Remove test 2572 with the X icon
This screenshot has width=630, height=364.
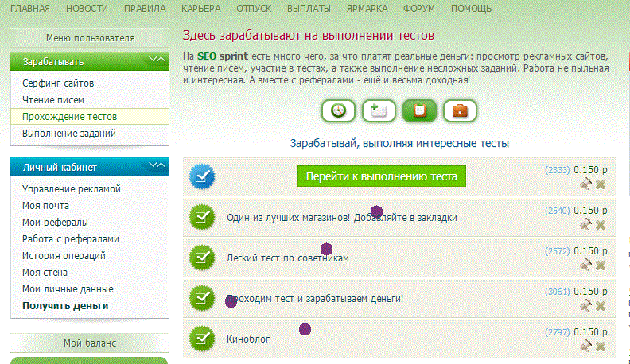(601, 265)
